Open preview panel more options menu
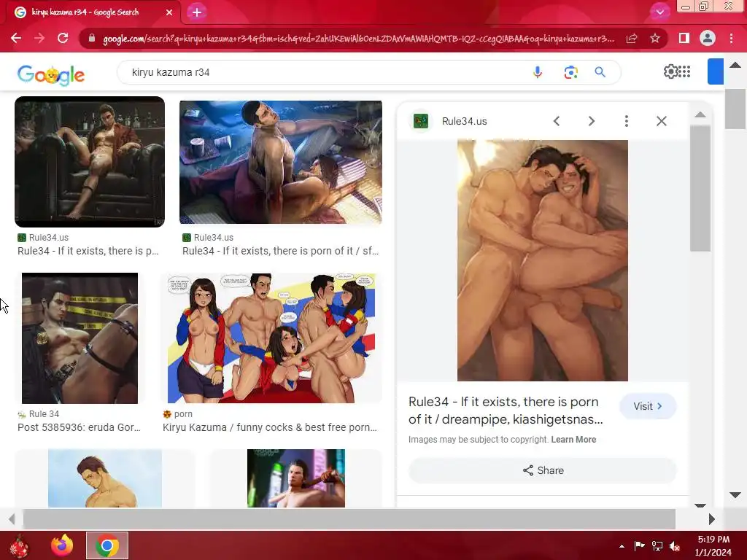 (627, 121)
